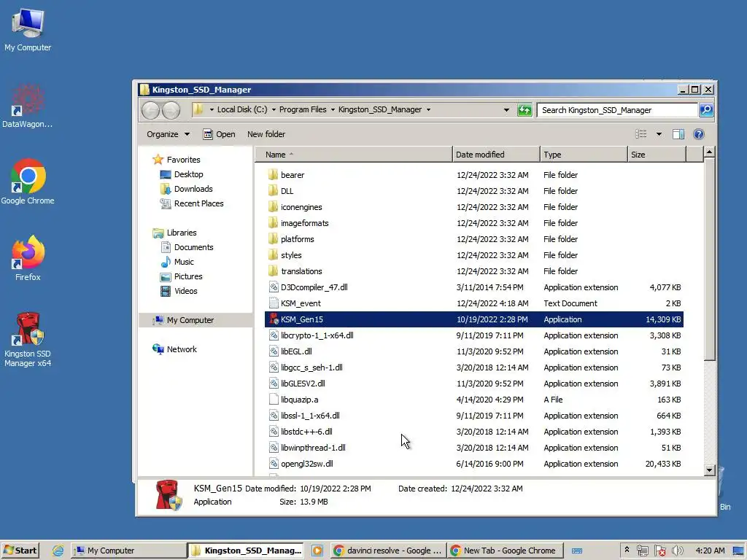Click media player taskbar icon
This screenshot has width=747, height=560.
[317, 551]
